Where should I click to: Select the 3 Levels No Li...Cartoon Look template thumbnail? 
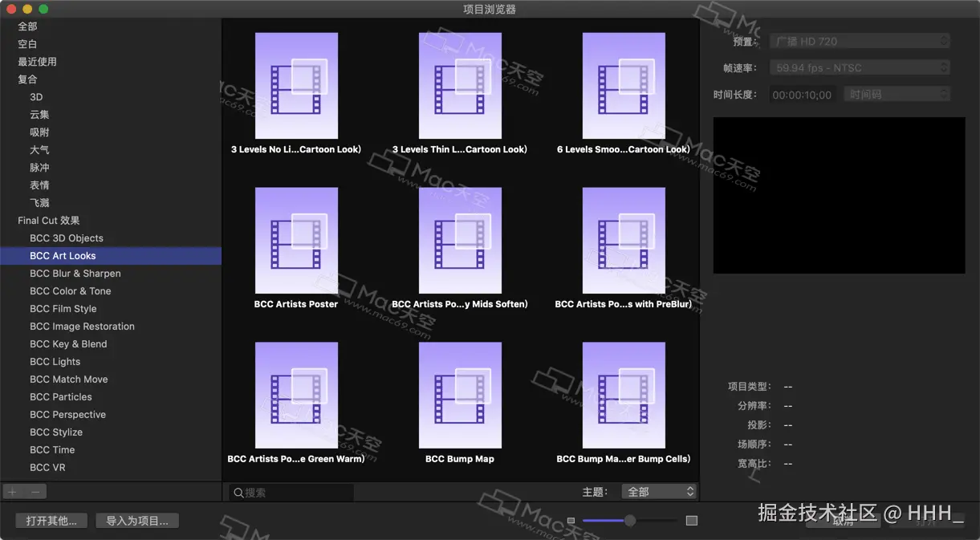tap(296, 86)
